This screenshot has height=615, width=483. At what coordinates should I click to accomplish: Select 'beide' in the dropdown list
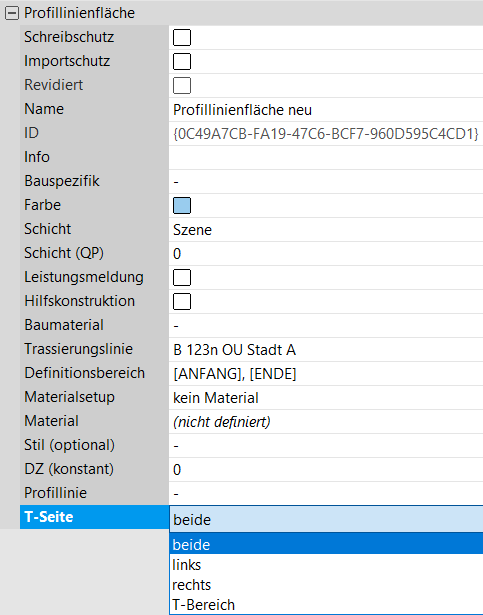(326, 544)
